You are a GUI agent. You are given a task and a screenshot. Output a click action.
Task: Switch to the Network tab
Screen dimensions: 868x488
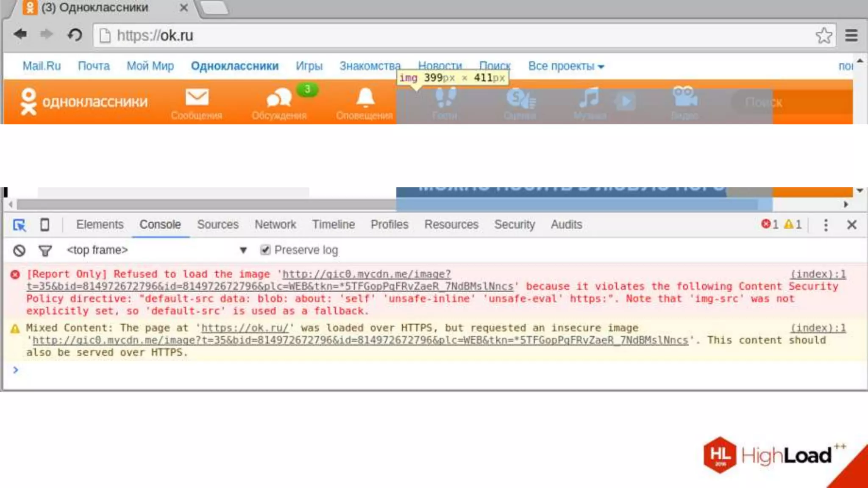click(x=275, y=225)
